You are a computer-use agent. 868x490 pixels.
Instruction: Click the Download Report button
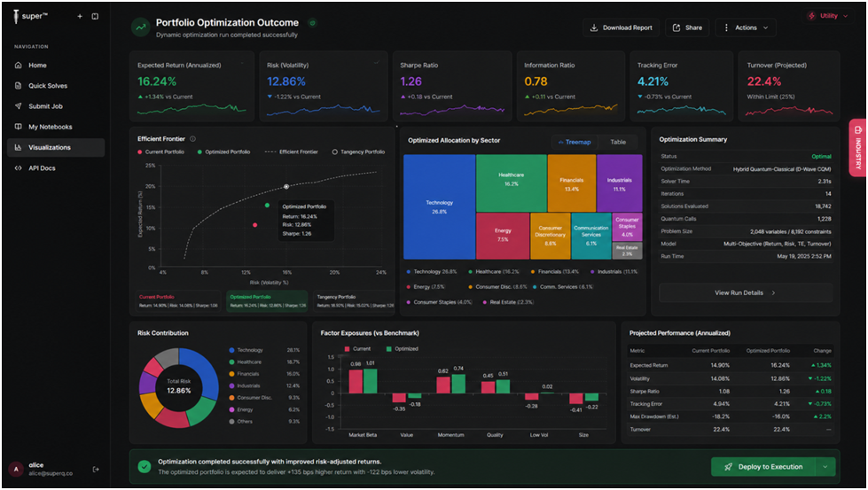[x=622, y=27]
